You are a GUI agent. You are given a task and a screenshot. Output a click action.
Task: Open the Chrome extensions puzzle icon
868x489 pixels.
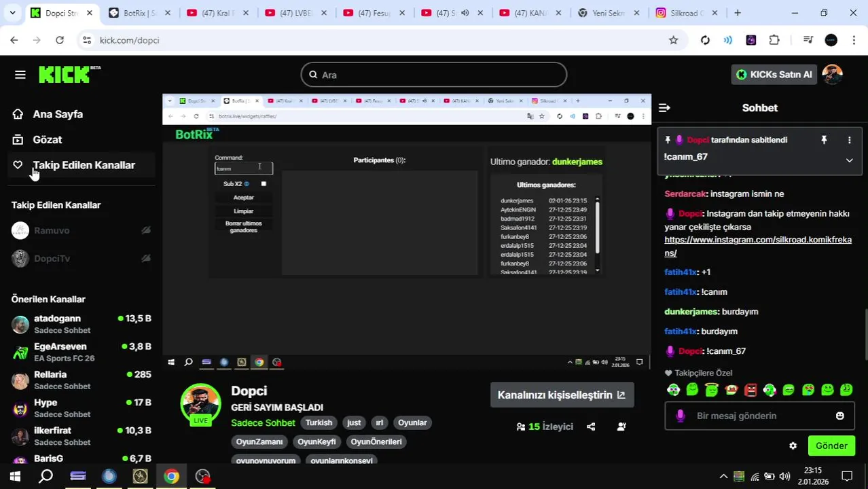[x=774, y=40]
